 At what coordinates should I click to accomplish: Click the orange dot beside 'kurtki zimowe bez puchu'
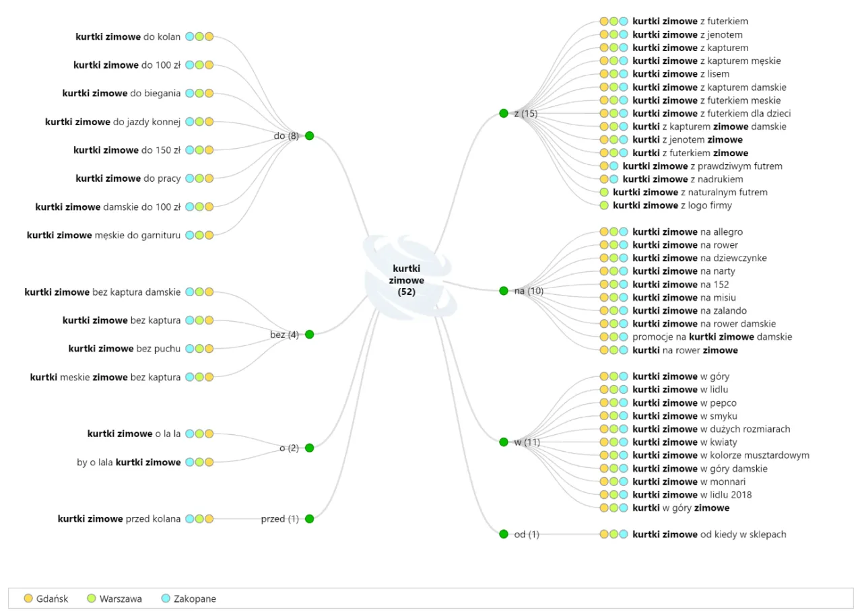[x=209, y=349]
